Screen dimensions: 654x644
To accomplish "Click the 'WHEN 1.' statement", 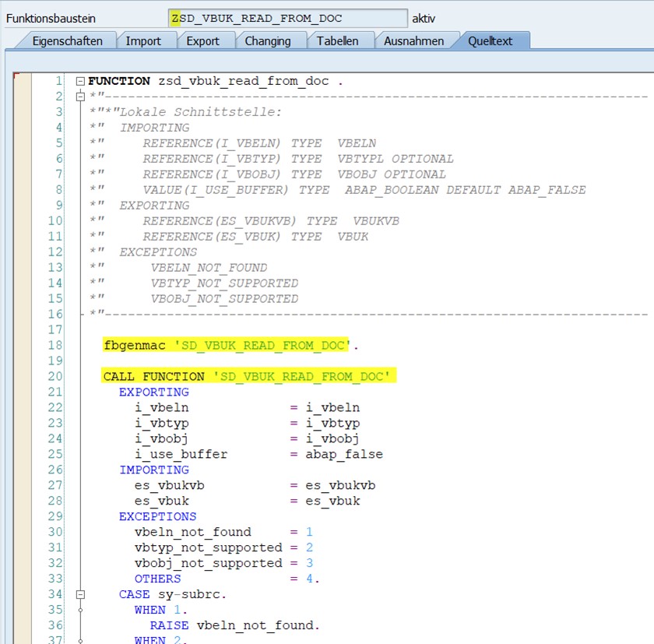I will point(161,610).
